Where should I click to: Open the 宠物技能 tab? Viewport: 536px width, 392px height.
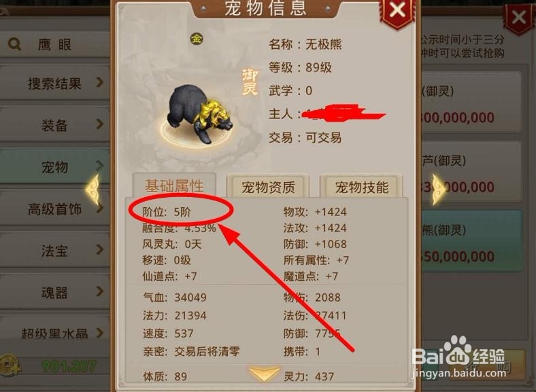(362, 187)
